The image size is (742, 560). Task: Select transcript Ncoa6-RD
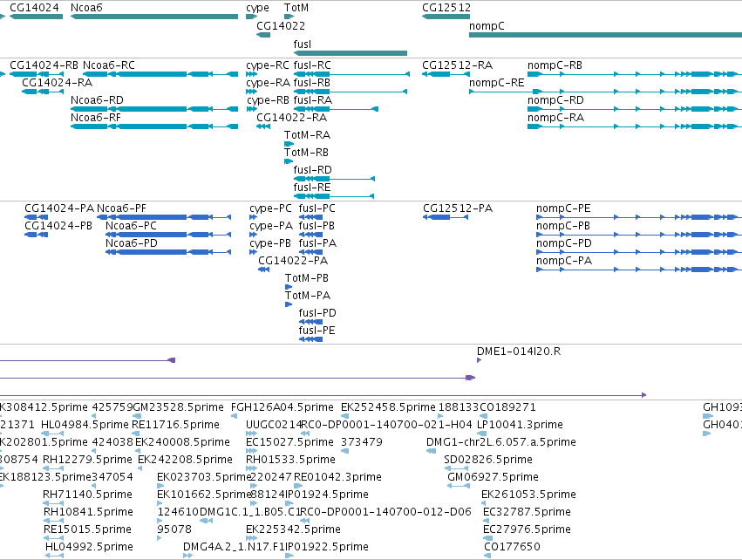click(154, 109)
